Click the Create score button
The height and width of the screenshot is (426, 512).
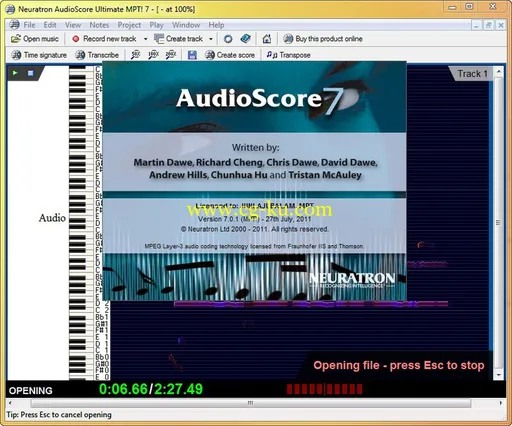tap(230, 55)
